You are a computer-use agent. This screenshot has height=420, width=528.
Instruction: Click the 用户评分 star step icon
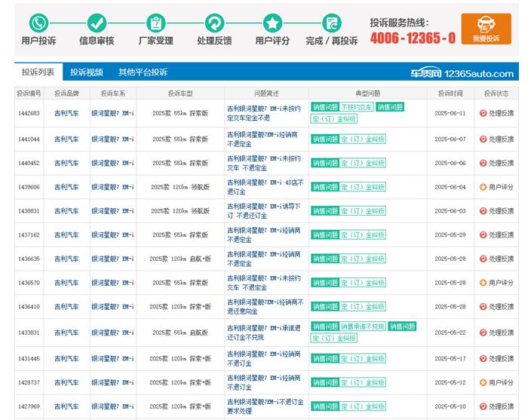pyautogui.click(x=272, y=23)
